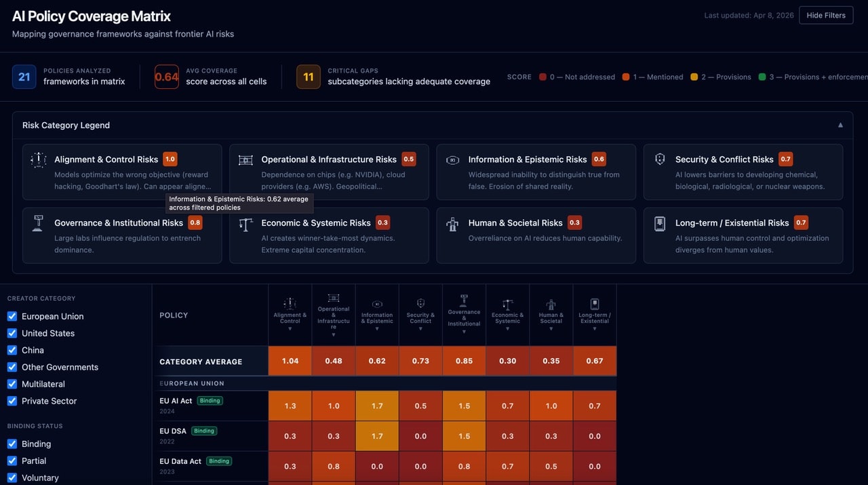Screen dimensions: 868x485
Task: Sort by the Alignment & Control column arrow
Action: [290, 329]
